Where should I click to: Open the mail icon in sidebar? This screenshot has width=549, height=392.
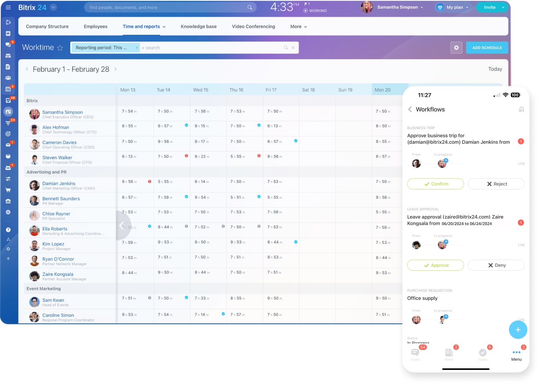pyautogui.click(x=8, y=145)
